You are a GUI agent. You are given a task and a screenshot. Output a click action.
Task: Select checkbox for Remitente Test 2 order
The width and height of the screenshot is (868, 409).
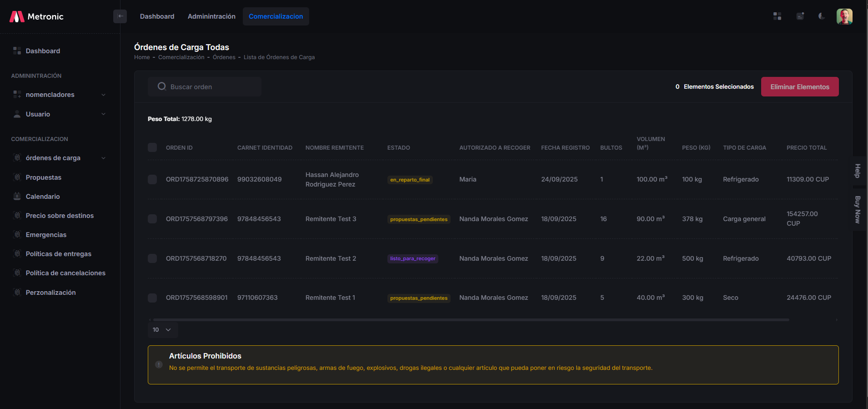(152, 258)
